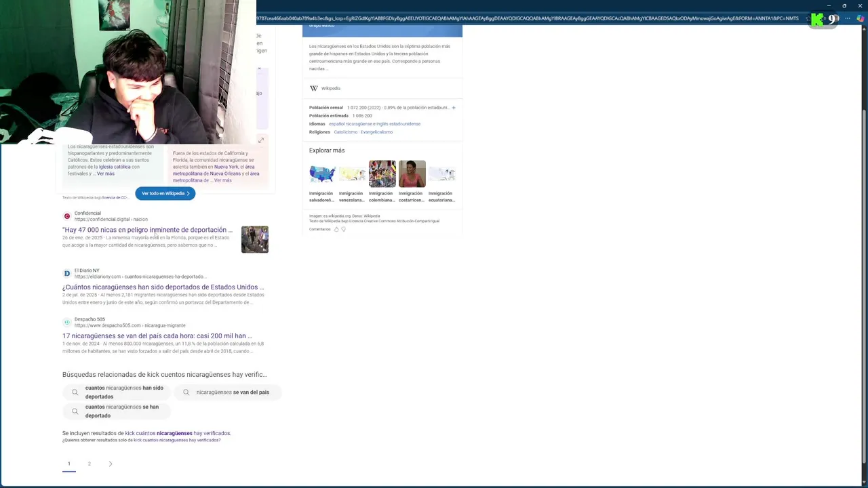This screenshot has width=868, height=488.
Task: Click 'Búsquedas relacionadas de kick cuentos' heading
Action: (165, 374)
